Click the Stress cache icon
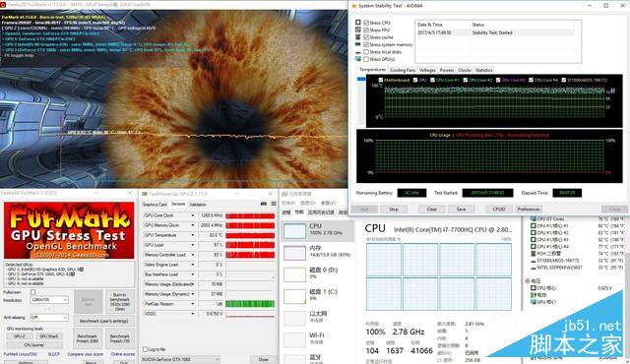Screen dimensions: 630x364 [x=358, y=37]
